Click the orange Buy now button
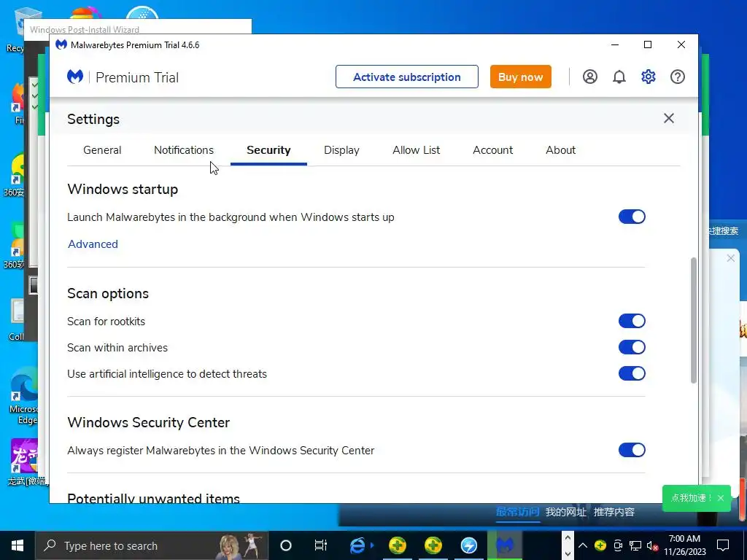747x560 pixels. pyautogui.click(x=520, y=77)
